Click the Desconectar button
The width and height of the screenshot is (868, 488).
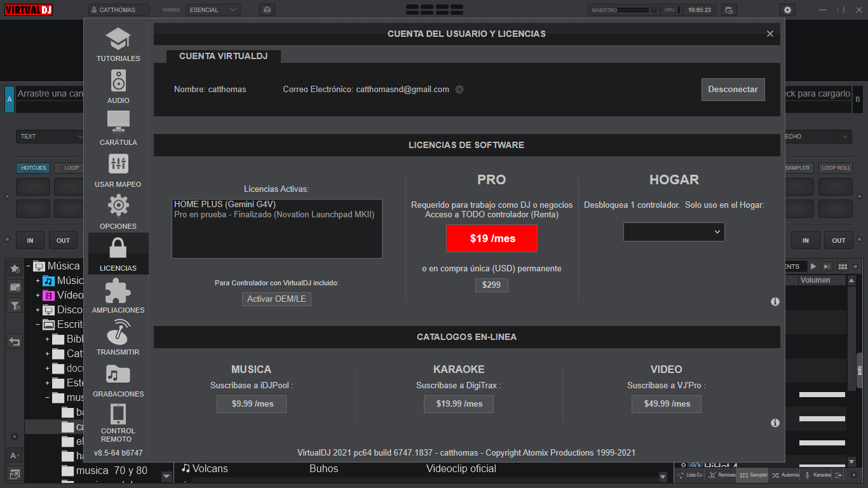click(x=733, y=90)
